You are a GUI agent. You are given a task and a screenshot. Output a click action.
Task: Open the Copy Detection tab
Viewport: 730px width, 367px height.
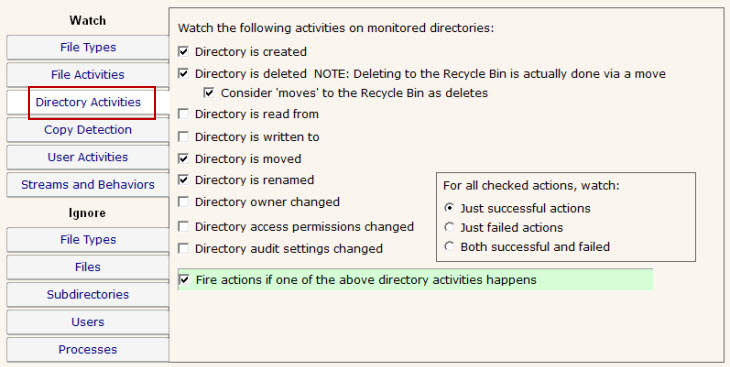tap(88, 130)
